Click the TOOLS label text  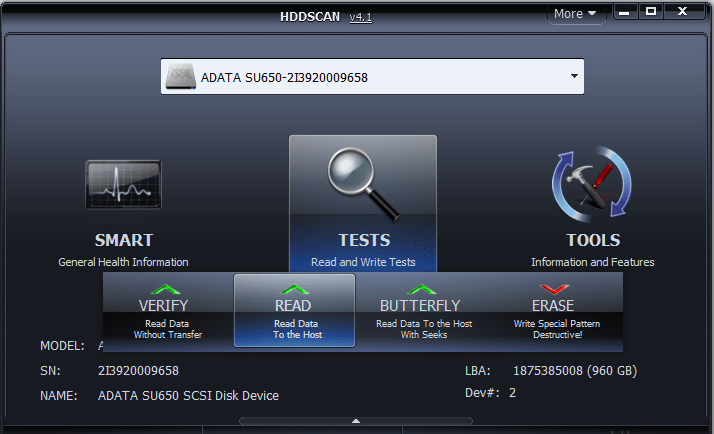593,240
